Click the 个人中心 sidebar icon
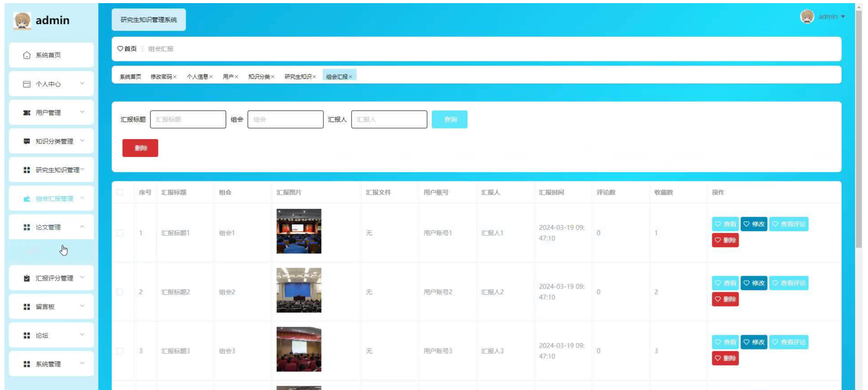The image size is (868, 390). point(27,84)
